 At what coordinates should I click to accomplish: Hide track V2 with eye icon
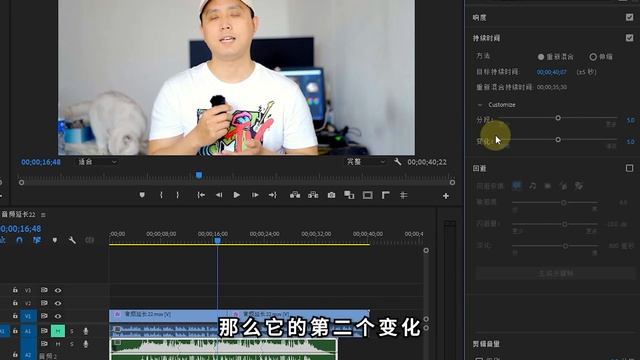[58, 303]
